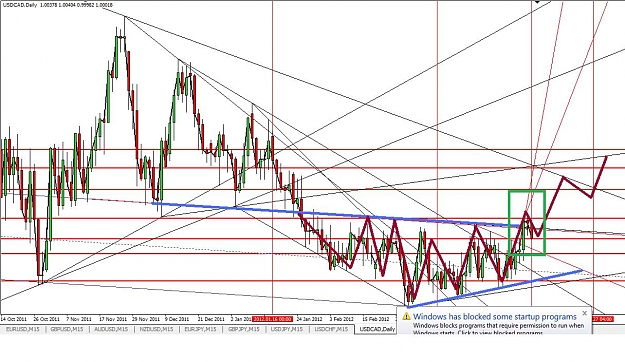Screen dimensions: 625x362
Task: Open the AUDUSD,M15 chart tab
Action: [111, 329]
